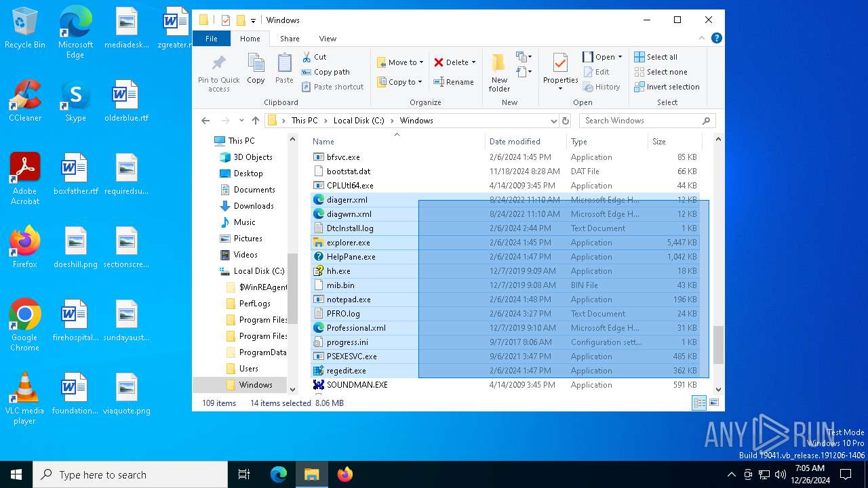The image size is (868, 488).
Task: Open CCleaner desktop shortcut
Action: [25, 101]
